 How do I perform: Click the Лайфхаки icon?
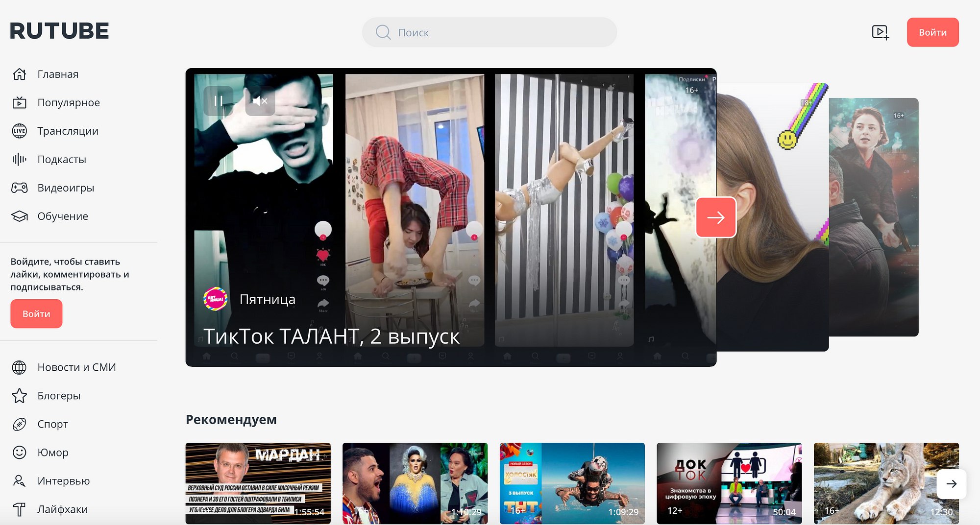pyautogui.click(x=20, y=509)
